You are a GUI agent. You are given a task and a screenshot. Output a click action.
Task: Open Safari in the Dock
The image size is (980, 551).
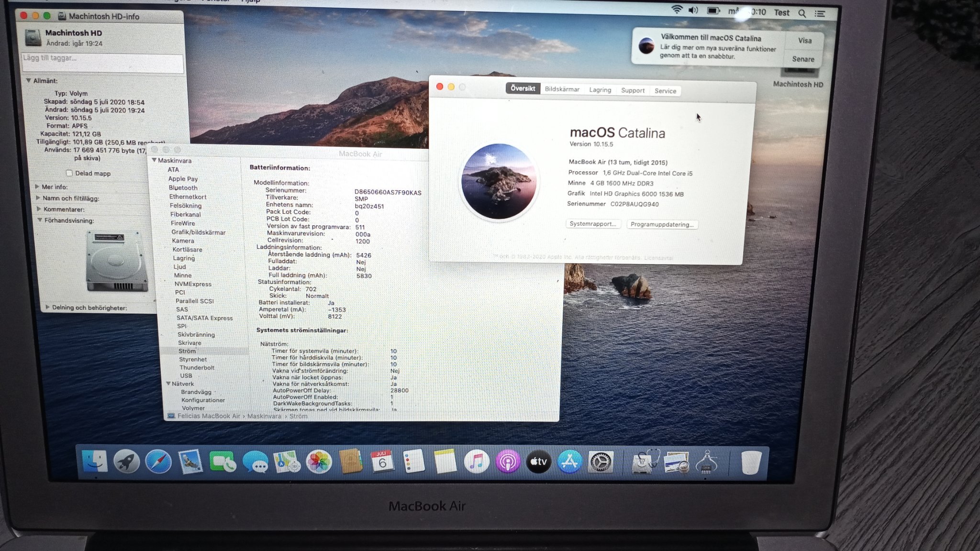(158, 462)
